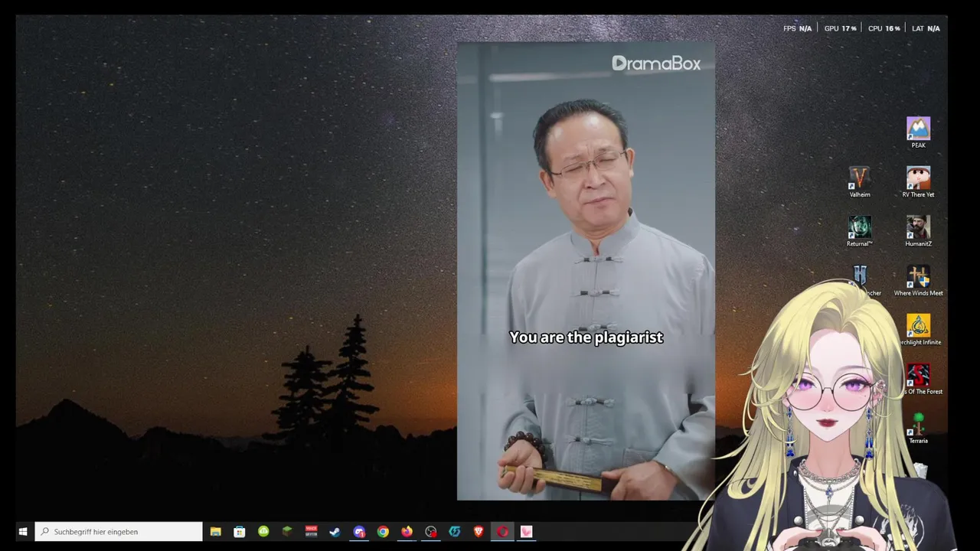Viewport: 980px width, 551px height.
Task: Click the green round taskbar icon
Action: coord(263,531)
